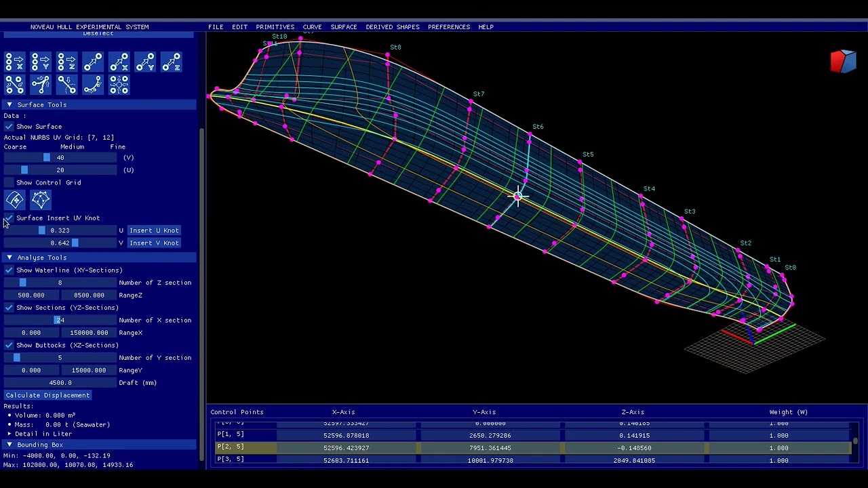
Task: Click the four-point diagonal swap curve icon
Action: pyautogui.click(x=14, y=85)
